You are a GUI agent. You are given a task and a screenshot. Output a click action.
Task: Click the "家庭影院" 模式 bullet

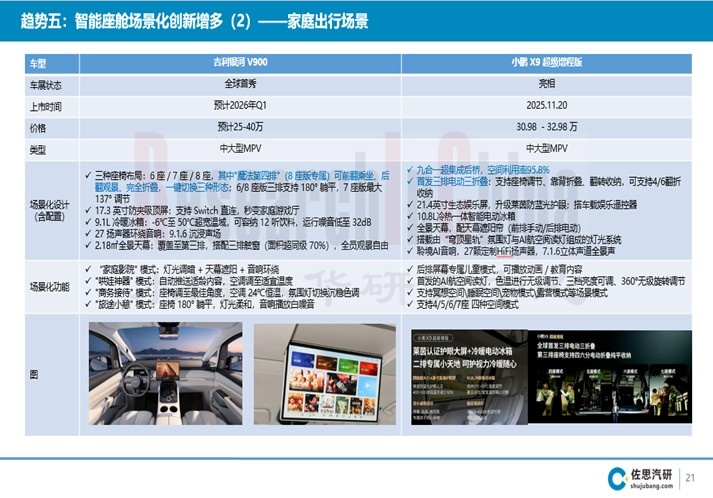[182, 269]
